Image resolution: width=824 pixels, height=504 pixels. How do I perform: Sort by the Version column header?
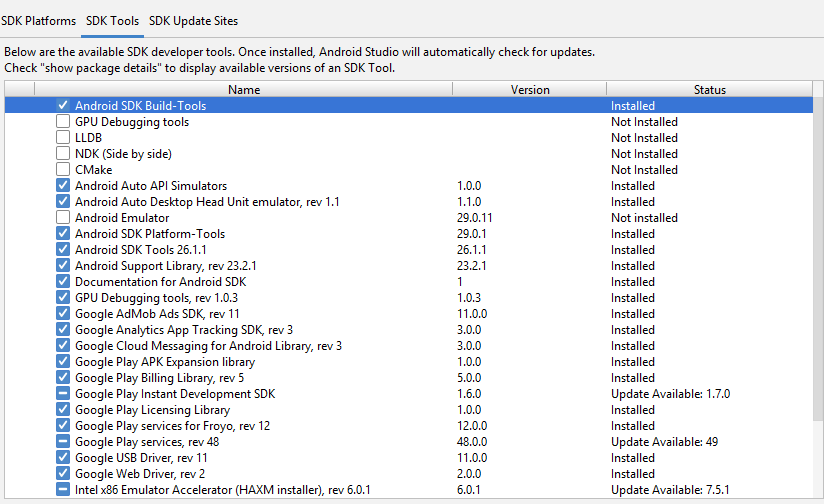tap(530, 89)
